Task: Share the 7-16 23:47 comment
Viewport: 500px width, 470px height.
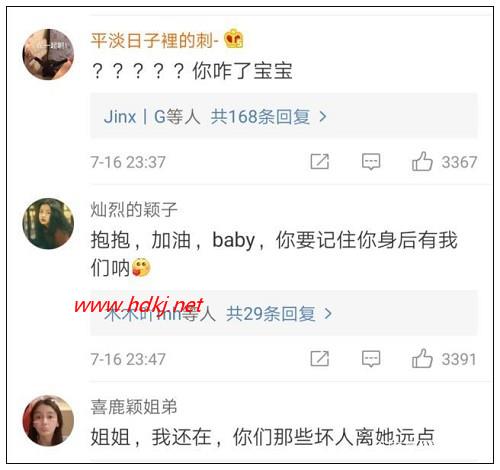Action: [x=320, y=359]
